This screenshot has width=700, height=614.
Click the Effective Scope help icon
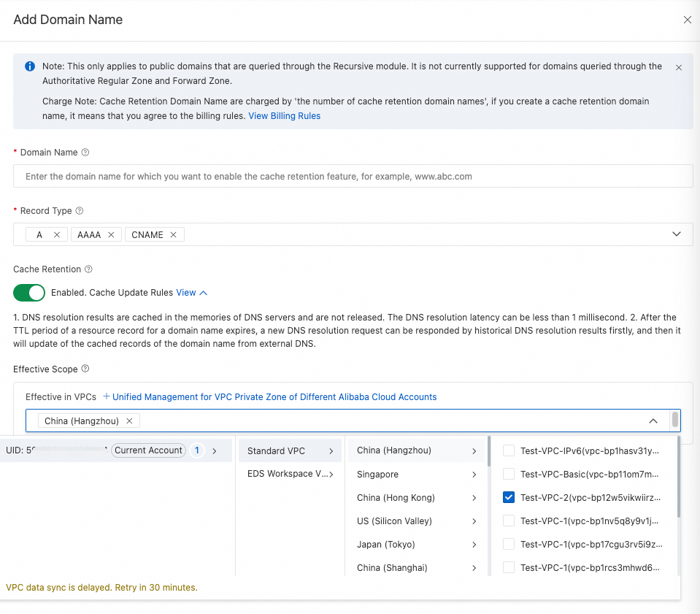pos(85,369)
